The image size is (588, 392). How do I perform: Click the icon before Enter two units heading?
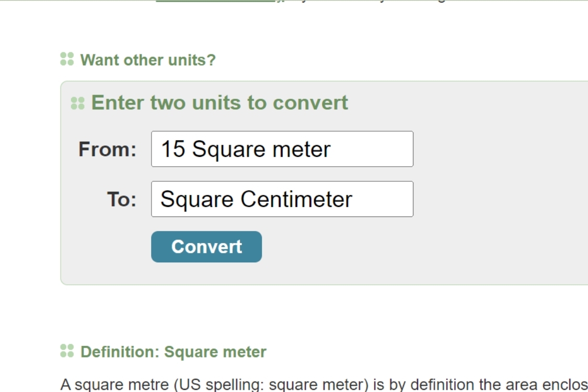(77, 103)
